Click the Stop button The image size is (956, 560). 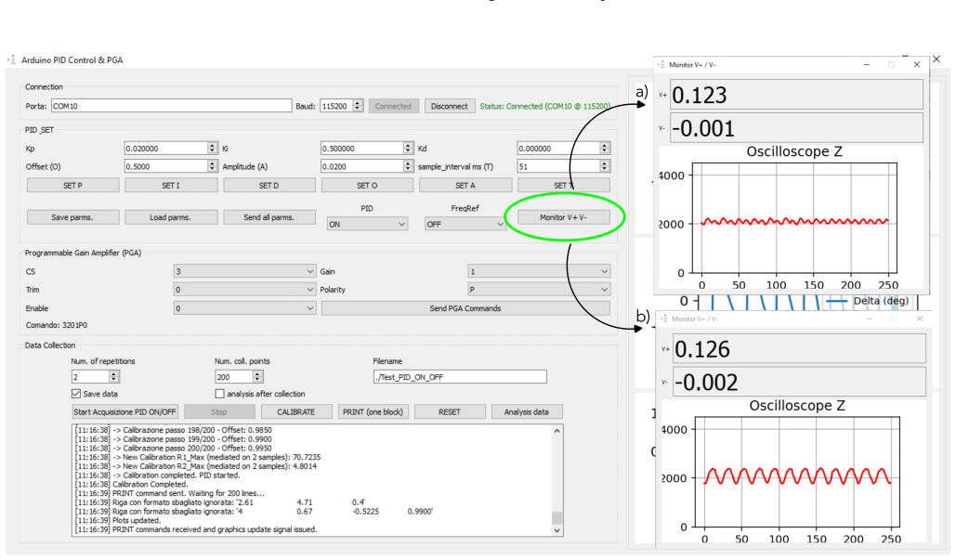point(219,412)
